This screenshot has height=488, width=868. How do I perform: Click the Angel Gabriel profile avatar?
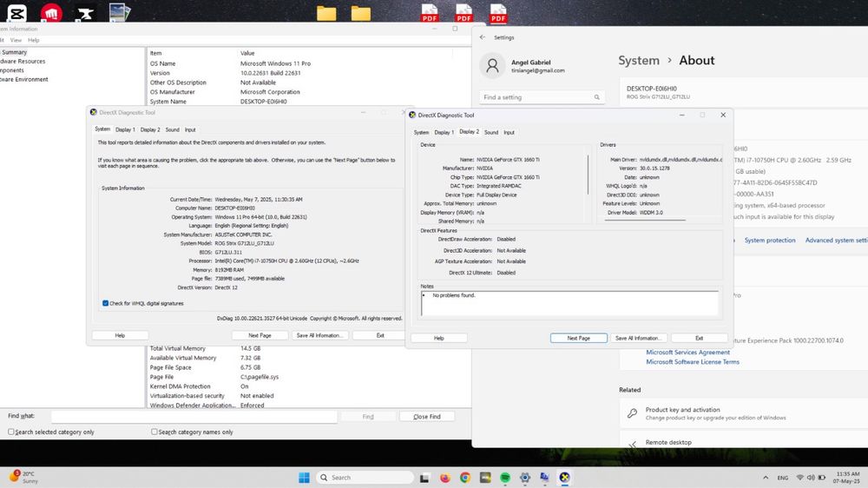(492, 66)
